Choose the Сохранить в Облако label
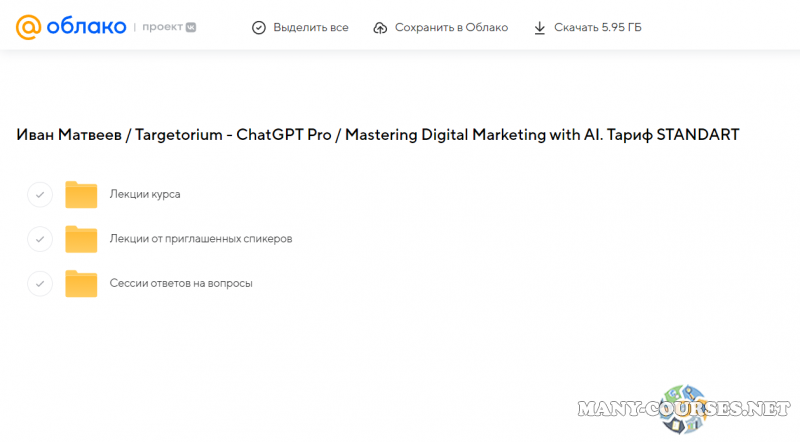 [x=452, y=28]
